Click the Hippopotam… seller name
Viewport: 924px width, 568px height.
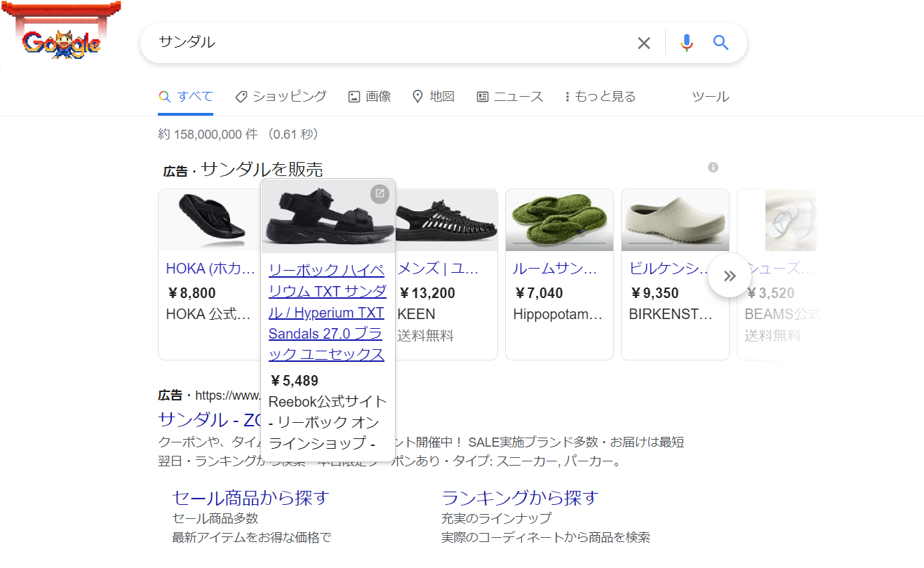558,314
